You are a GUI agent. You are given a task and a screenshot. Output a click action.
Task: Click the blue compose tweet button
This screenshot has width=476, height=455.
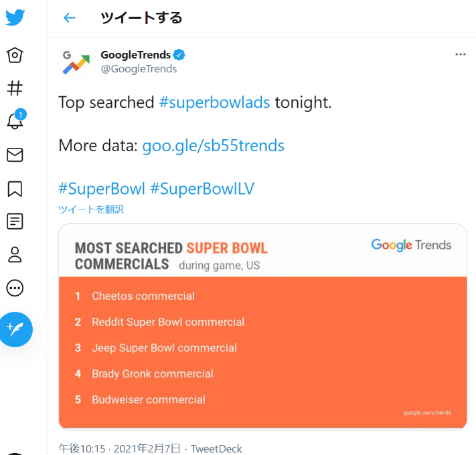15,329
